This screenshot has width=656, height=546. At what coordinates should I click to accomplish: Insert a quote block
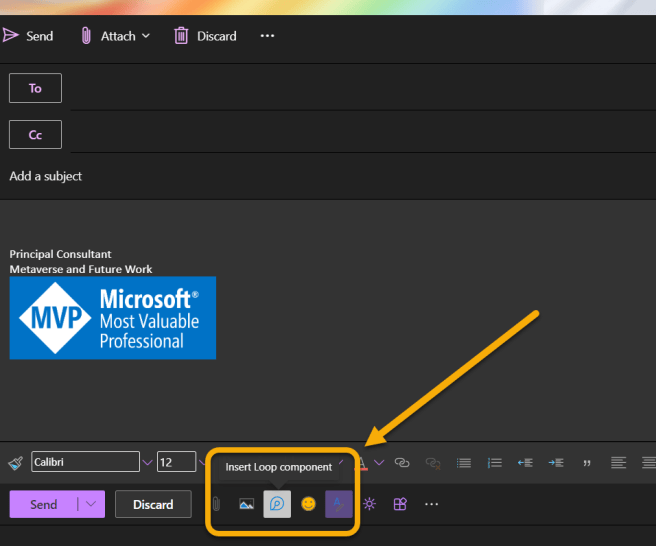pyautogui.click(x=587, y=463)
